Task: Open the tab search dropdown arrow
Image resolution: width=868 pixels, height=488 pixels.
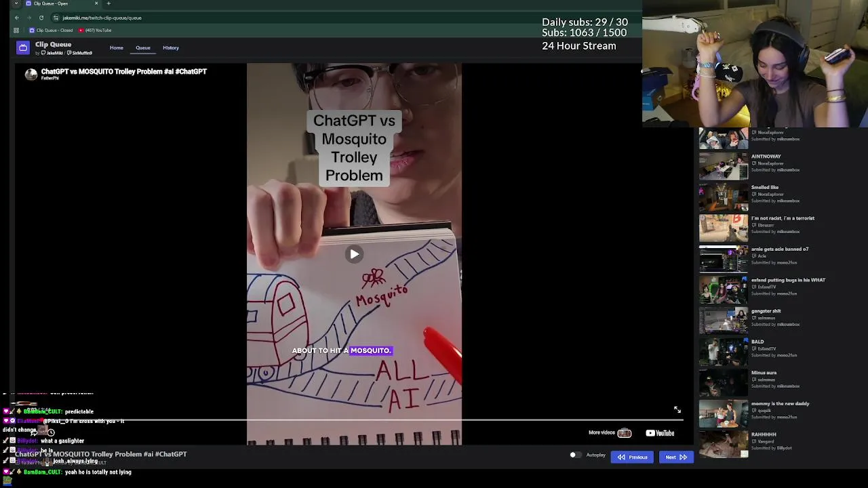Action: 16,3
